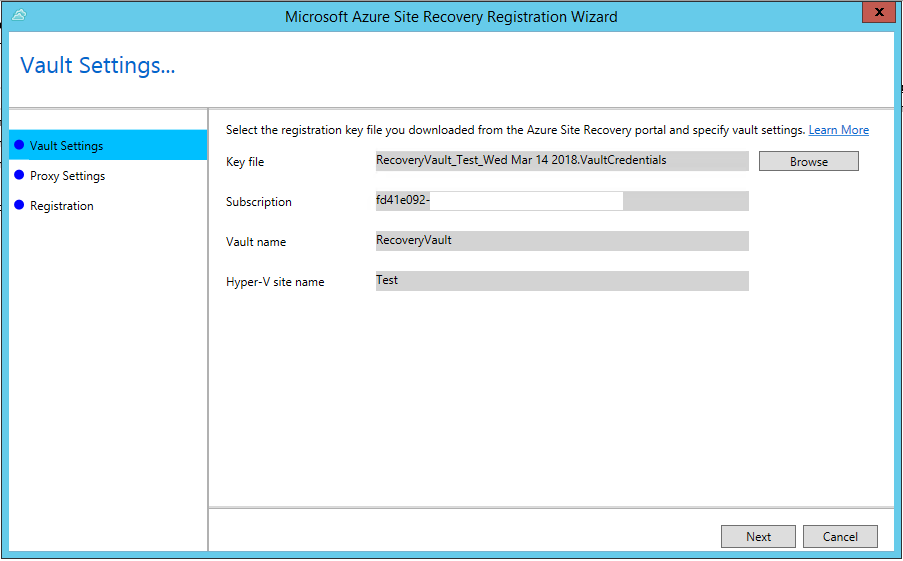Click the Vault name field
Image resolution: width=903 pixels, height=561 pixels.
pos(562,241)
